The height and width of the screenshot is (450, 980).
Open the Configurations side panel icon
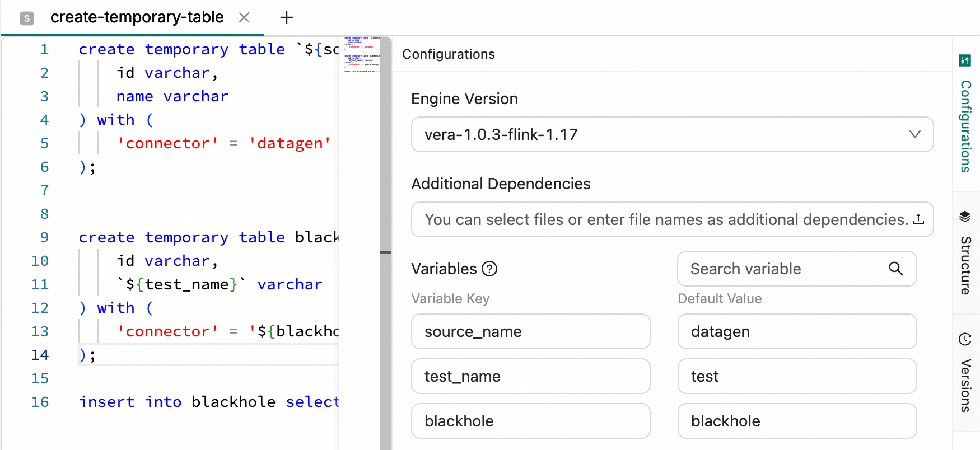click(965, 60)
